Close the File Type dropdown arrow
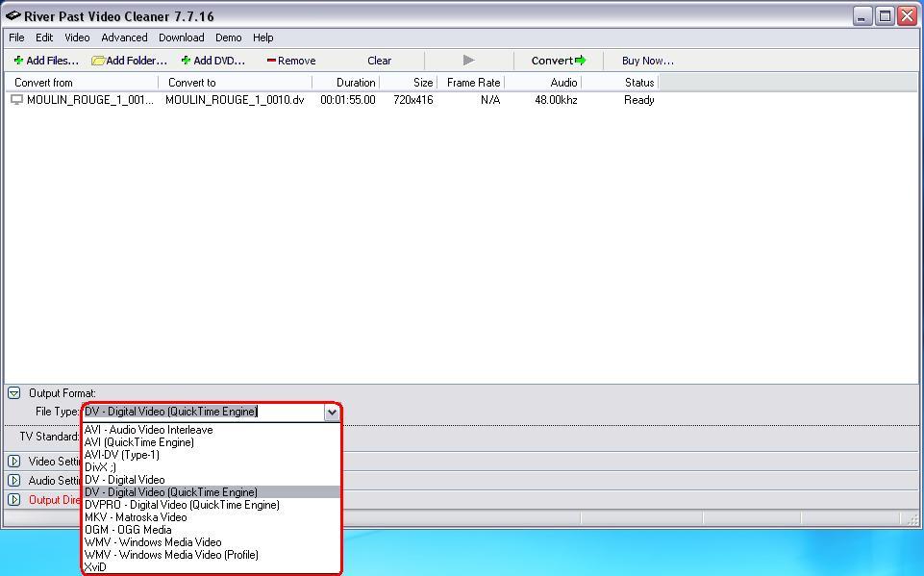This screenshot has width=924, height=576. (x=332, y=413)
